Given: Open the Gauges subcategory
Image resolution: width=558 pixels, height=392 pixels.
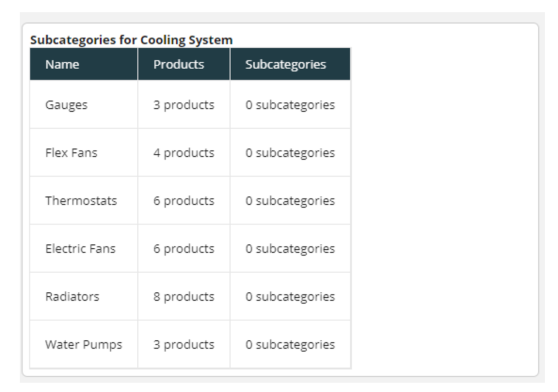Looking at the screenshot, I should tap(66, 105).
